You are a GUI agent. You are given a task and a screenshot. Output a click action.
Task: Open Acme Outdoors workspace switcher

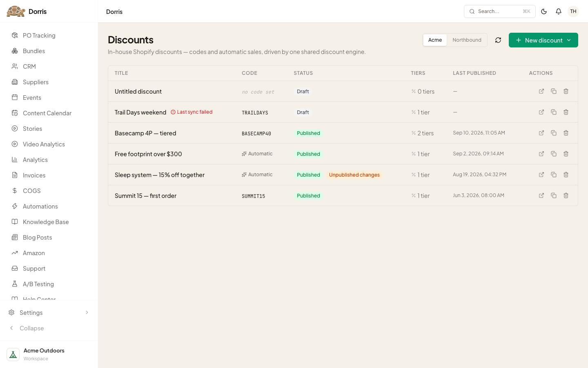point(49,354)
